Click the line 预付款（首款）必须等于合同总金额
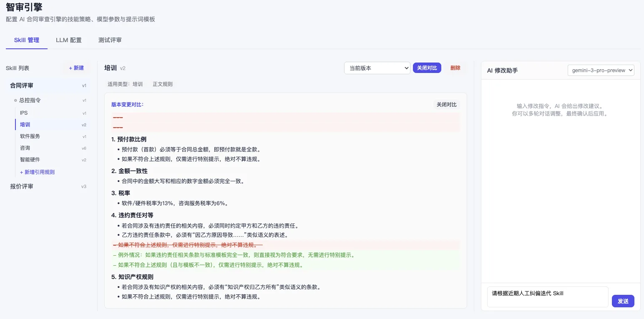This screenshot has width=644, height=319. (191, 149)
